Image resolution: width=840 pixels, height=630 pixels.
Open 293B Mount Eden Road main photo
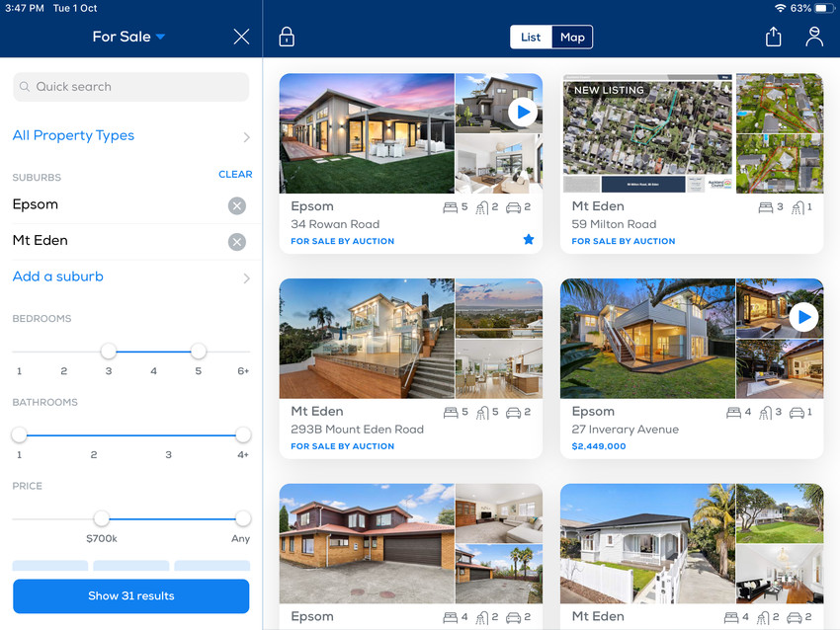pos(367,339)
